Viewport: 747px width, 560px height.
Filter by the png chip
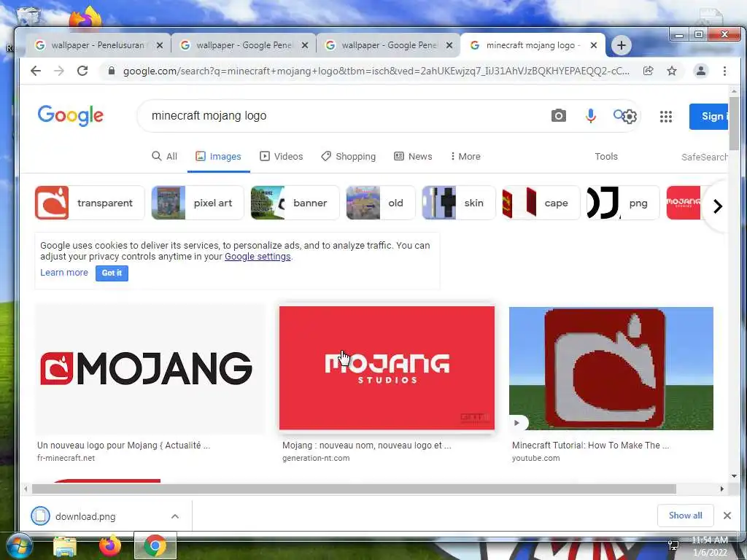pos(623,203)
